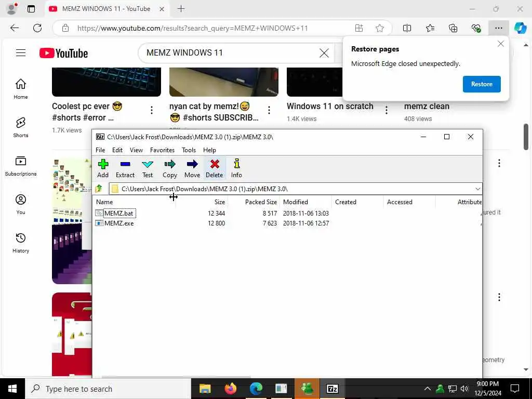This screenshot has height=399, width=532.
Task: Click the Add button in 7-Zip toolbar
Action: (x=103, y=168)
